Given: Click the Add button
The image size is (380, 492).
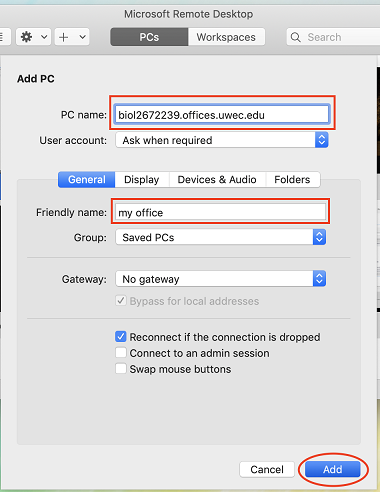Looking at the screenshot, I should (x=333, y=469).
